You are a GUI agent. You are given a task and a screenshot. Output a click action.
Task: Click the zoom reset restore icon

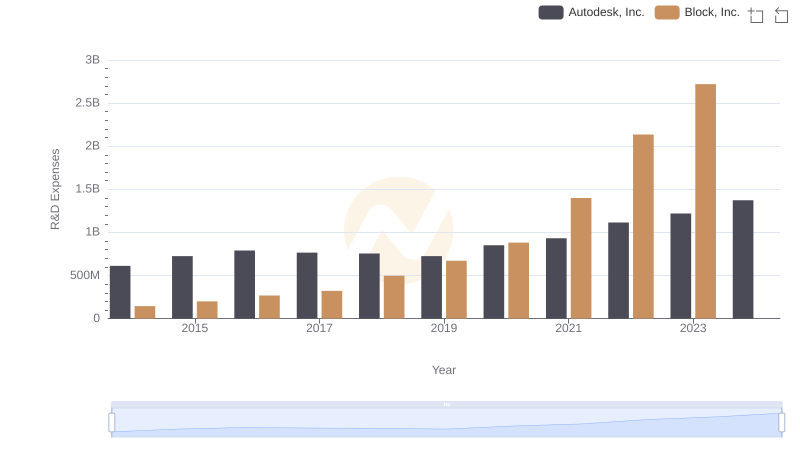[x=782, y=15]
